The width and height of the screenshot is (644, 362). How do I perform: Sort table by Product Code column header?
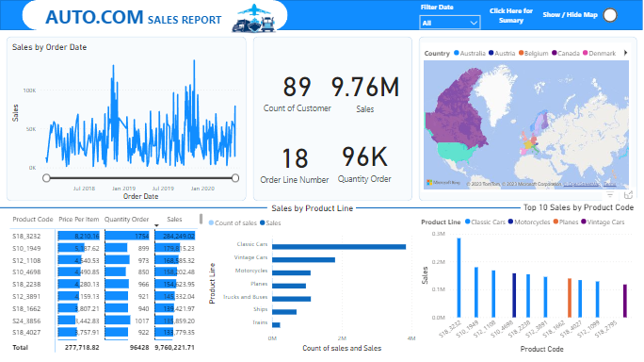[x=33, y=220]
